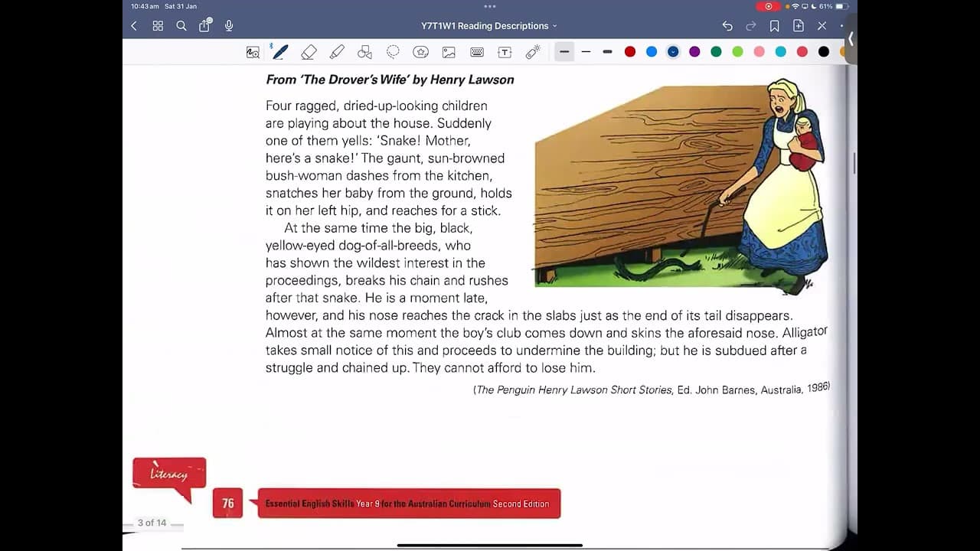Tap 'Essential English Skills Year 9' footer banner
Viewport: 980px width, 551px height.
point(409,504)
